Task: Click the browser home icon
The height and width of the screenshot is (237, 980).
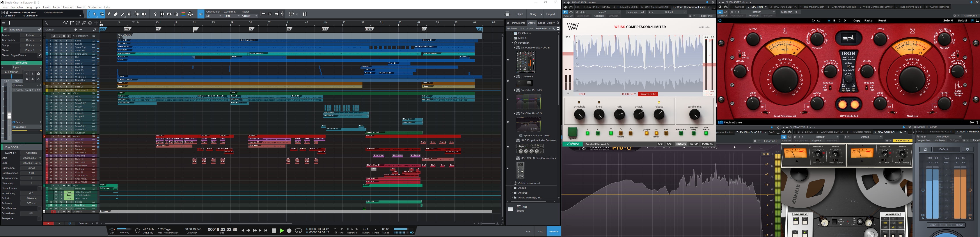Action: tap(508, 23)
